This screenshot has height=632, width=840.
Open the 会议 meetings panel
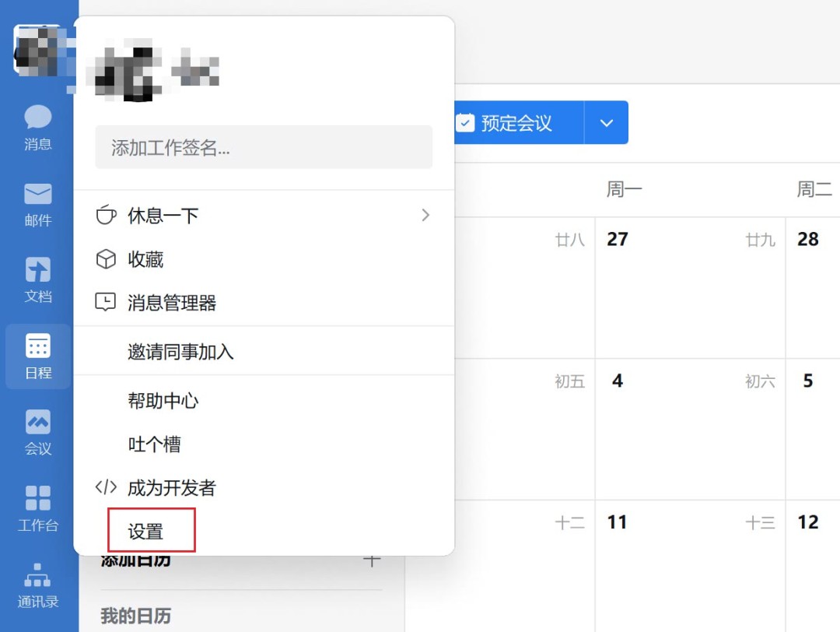tap(37, 433)
